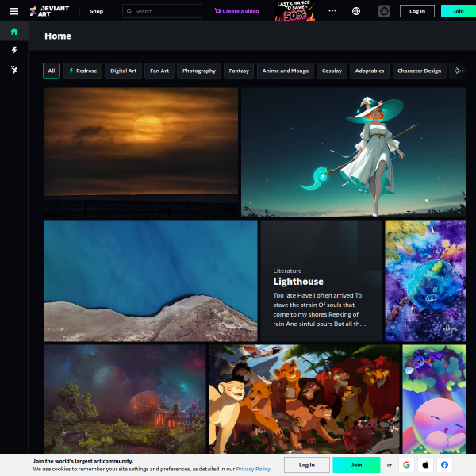Open the sparkle bolt sidebar icon
This screenshot has height=476, width=476.
pyautogui.click(x=14, y=70)
